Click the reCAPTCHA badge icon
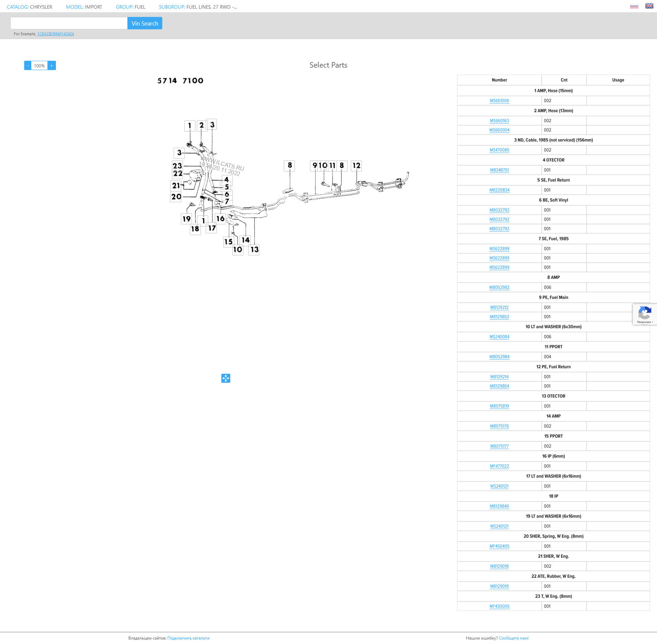The width and height of the screenshot is (657, 644). (x=645, y=314)
